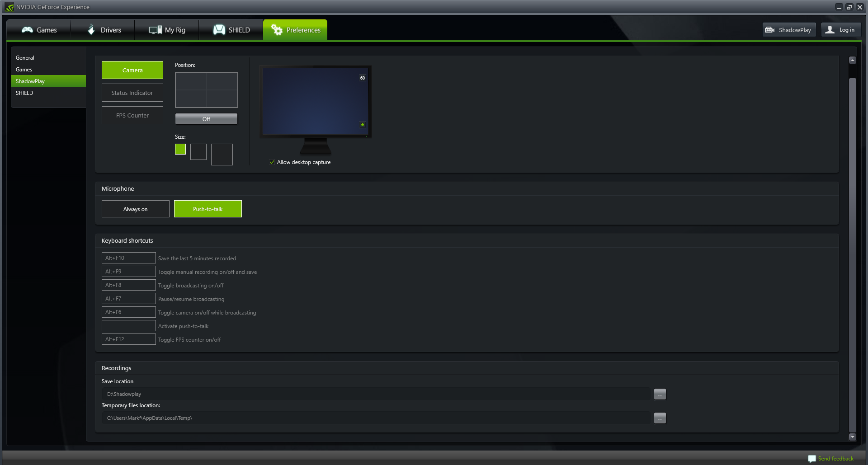
Task: Edit the Alt+F9 shortcut field
Action: click(x=129, y=272)
